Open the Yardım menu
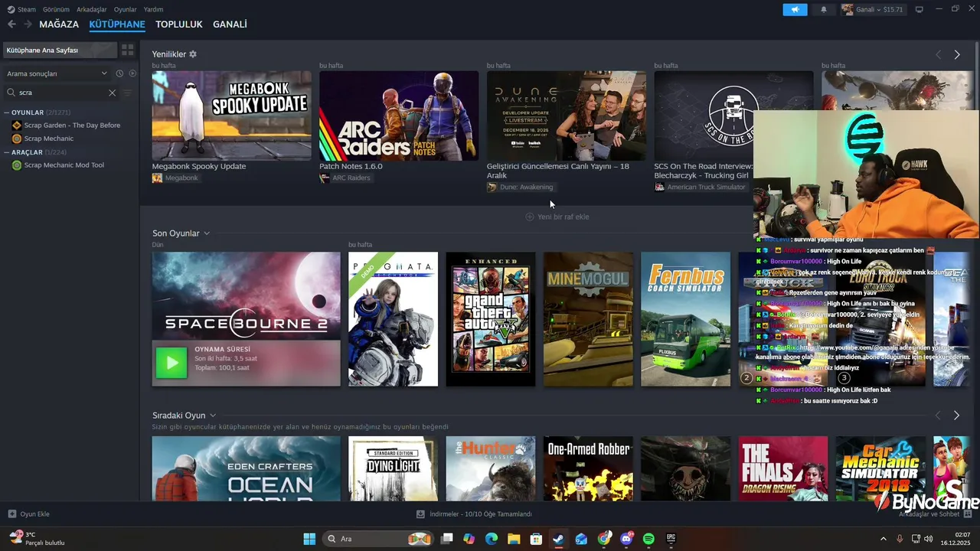980x551 pixels. point(153,9)
